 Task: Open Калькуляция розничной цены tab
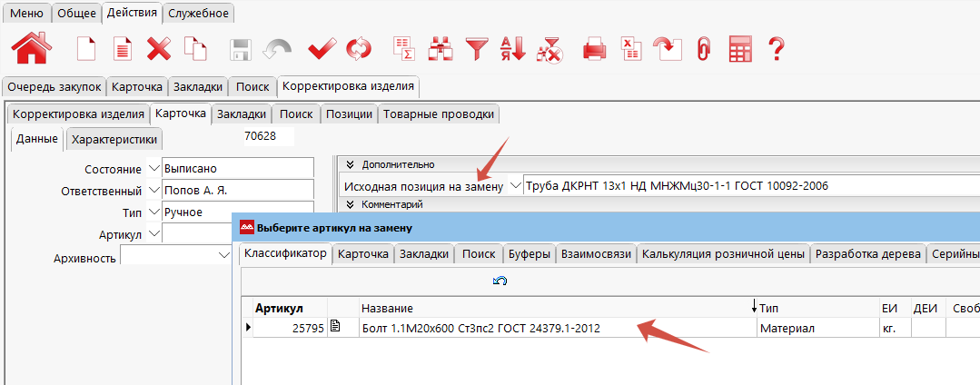(723, 254)
